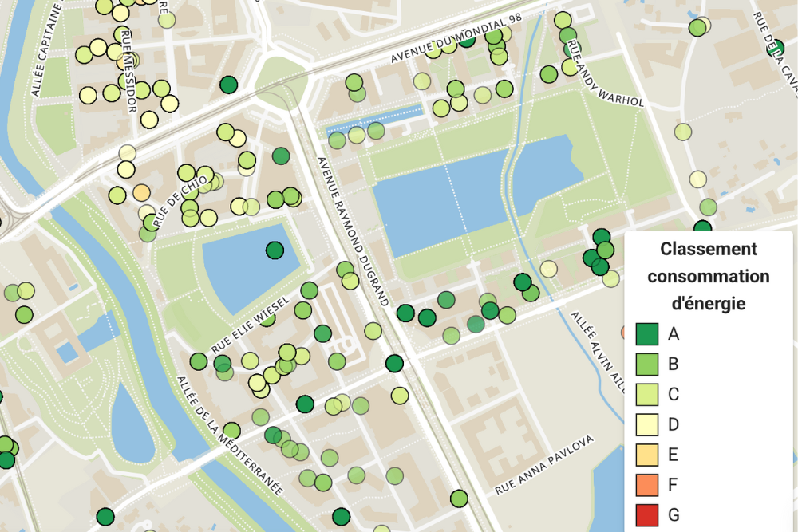Screen dimensions: 798x532
Task: Click the red class G legend swatch
Action: click(647, 514)
